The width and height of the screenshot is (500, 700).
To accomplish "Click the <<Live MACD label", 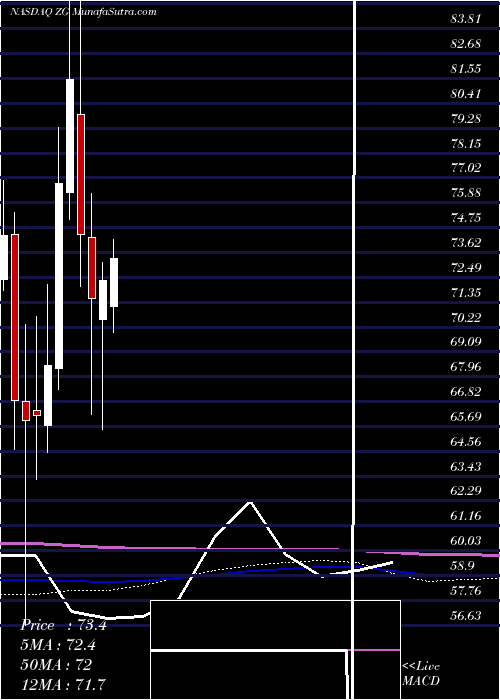I will 421,674.
